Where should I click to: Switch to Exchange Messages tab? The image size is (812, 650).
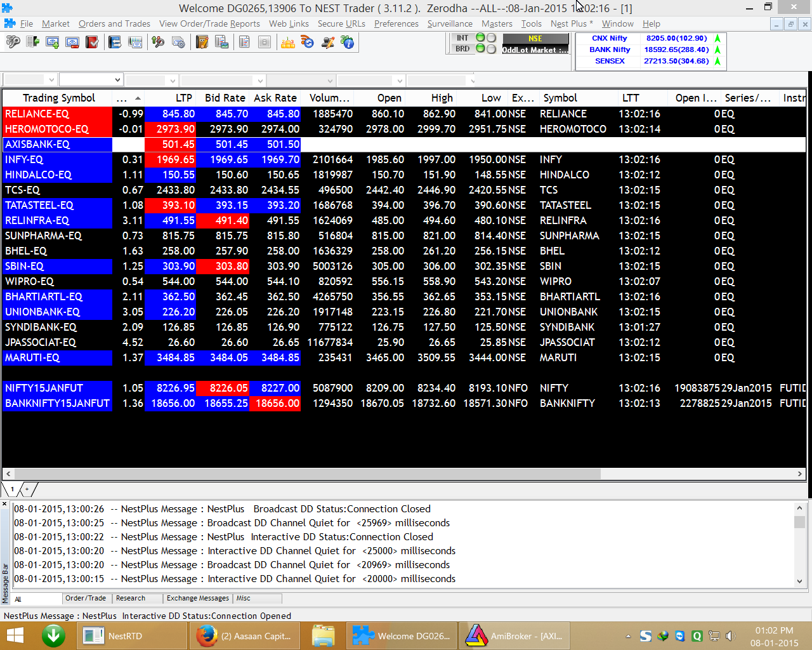(x=198, y=598)
